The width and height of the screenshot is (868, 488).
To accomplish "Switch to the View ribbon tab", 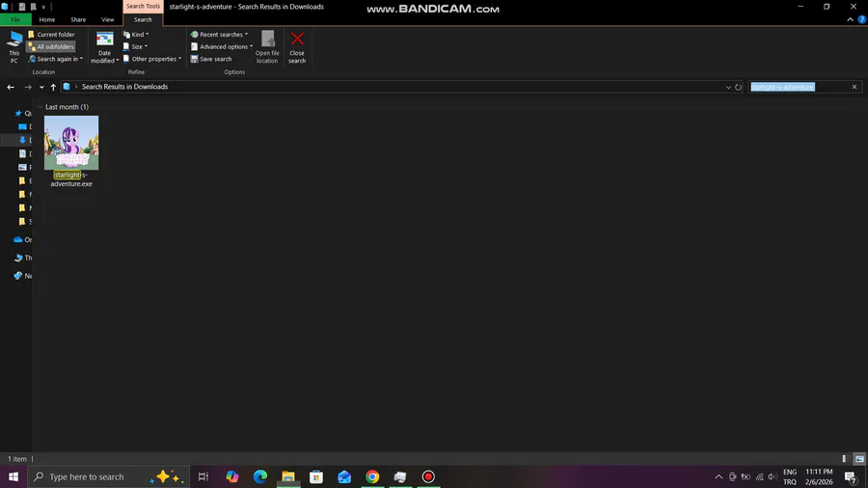I will [x=107, y=19].
